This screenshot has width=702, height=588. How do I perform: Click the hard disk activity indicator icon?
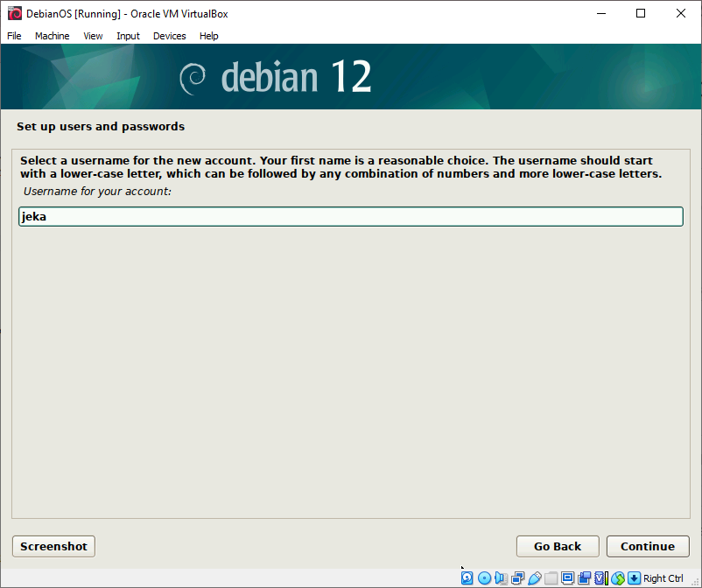point(467,578)
